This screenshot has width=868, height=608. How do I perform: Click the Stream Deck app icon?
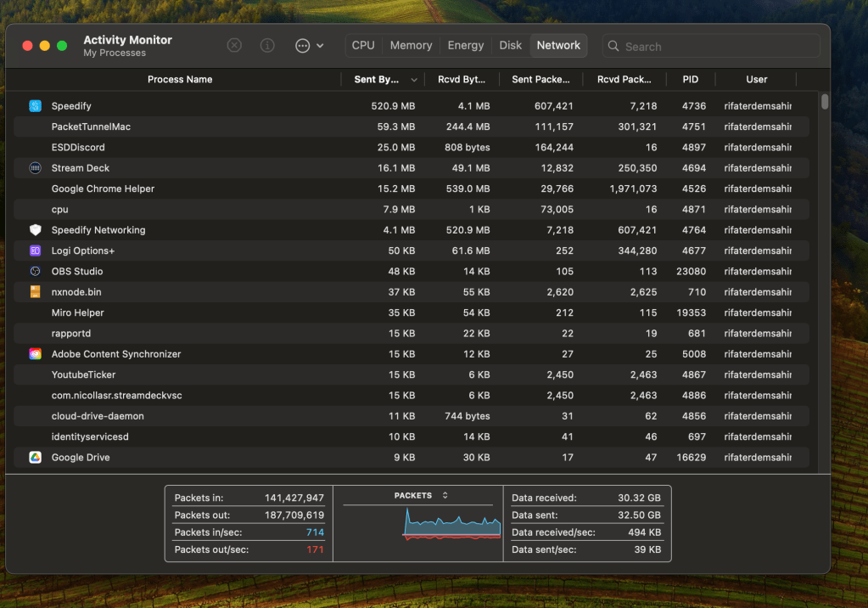[x=35, y=168]
